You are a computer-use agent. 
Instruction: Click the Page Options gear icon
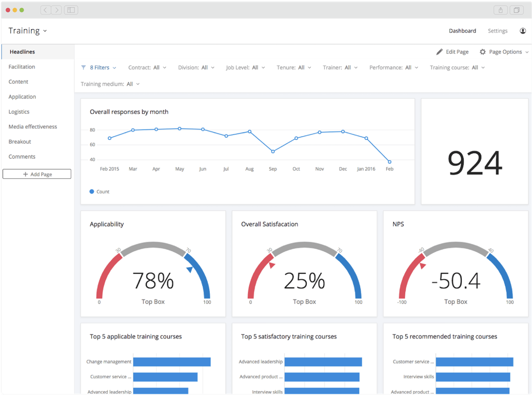pyautogui.click(x=483, y=52)
